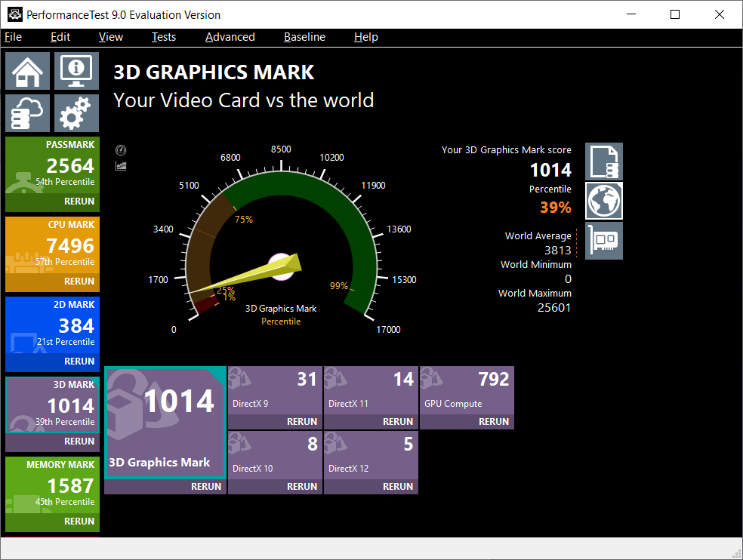
Task: Select the 3D MARK 1014 tile
Action: [53, 405]
